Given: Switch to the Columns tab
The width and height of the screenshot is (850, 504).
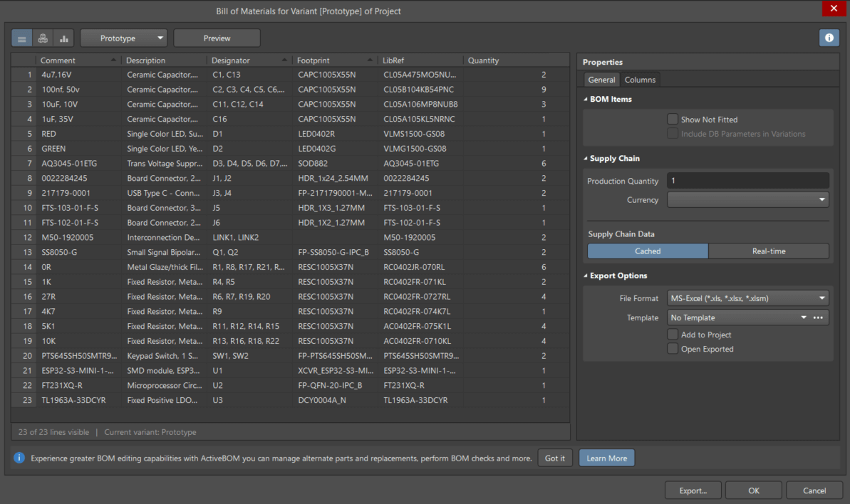Looking at the screenshot, I should pyautogui.click(x=639, y=80).
